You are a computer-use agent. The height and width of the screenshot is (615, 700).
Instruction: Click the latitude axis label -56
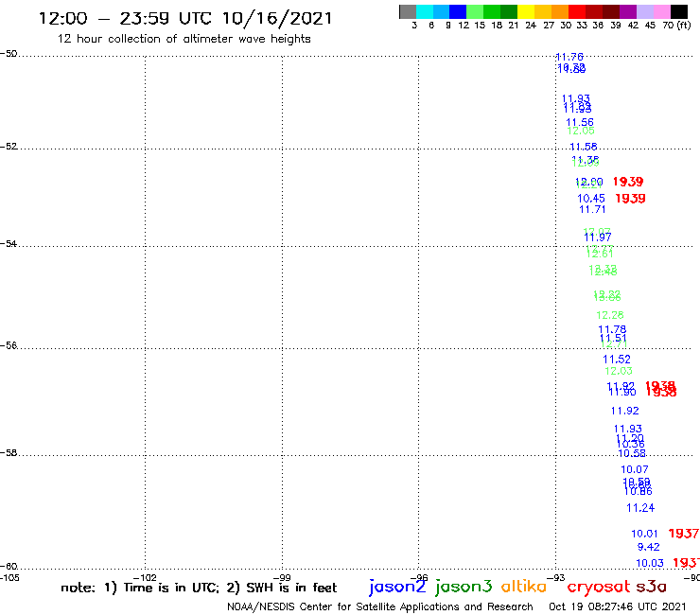[x=9, y=345]
